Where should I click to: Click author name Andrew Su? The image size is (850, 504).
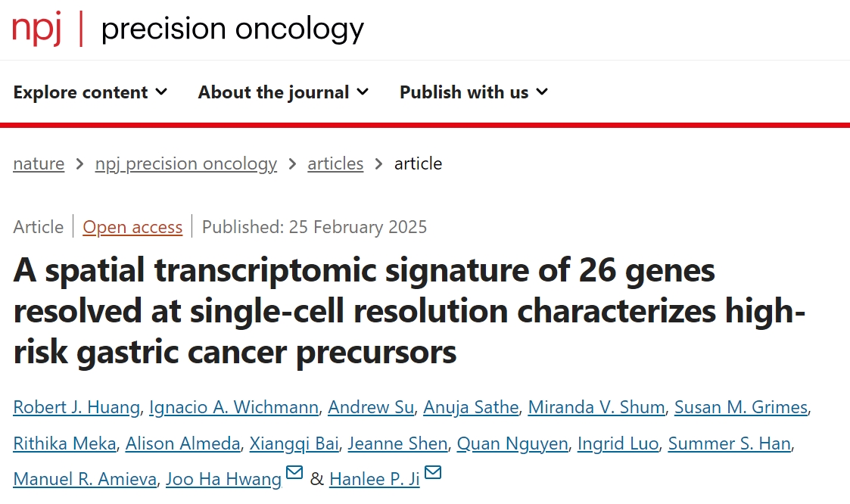[x=371, y=407]
